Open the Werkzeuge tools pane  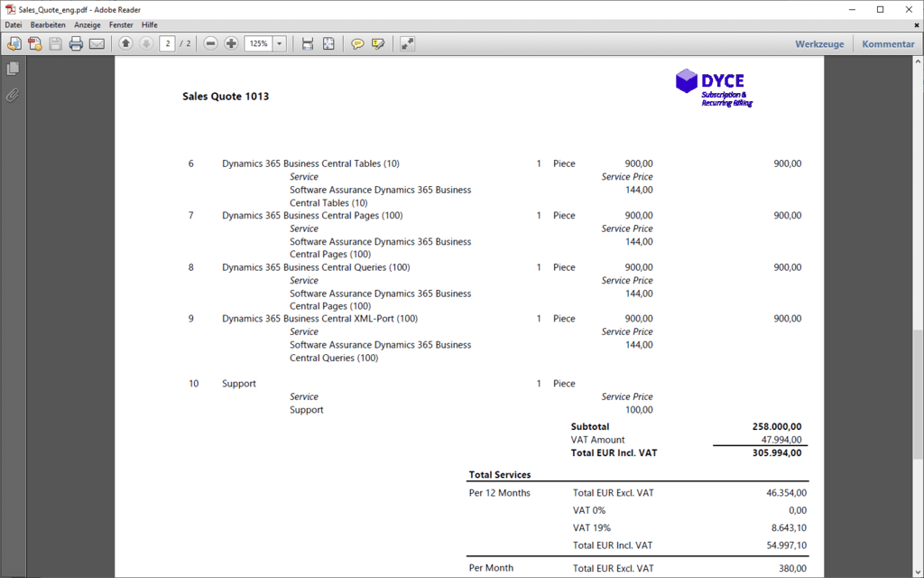819,43
